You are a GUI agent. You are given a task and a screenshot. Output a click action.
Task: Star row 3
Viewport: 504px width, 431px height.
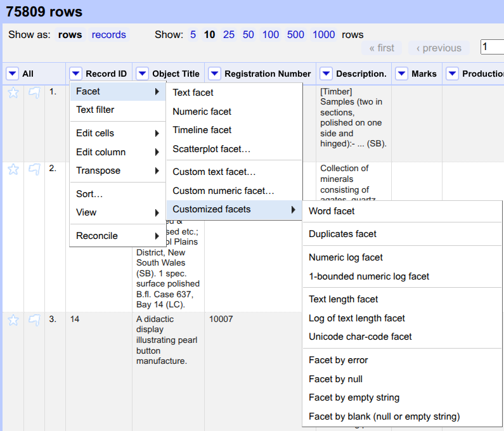coord(13,320)
